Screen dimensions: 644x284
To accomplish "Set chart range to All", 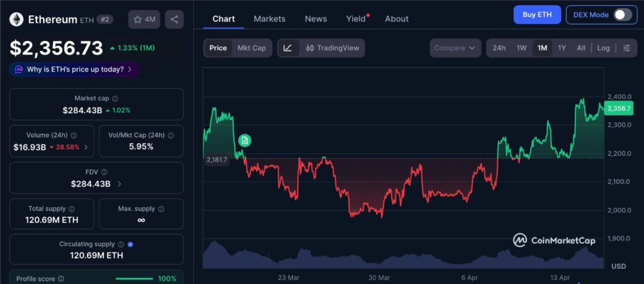I will tap(580, 48).
